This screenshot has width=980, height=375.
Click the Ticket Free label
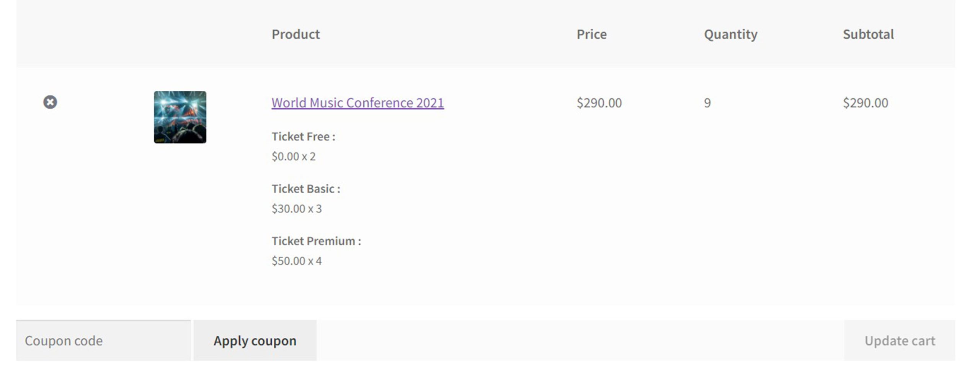(x=303, y=137)
